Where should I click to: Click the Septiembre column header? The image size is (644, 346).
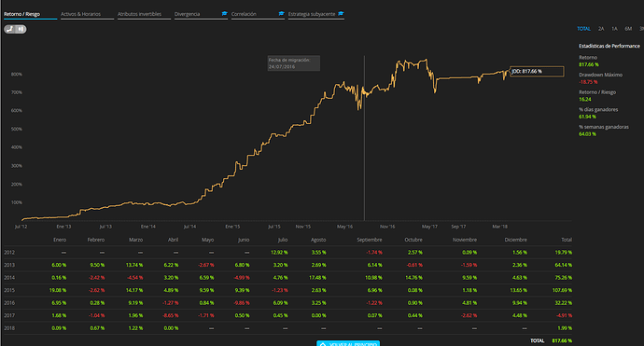click(370, 240)
